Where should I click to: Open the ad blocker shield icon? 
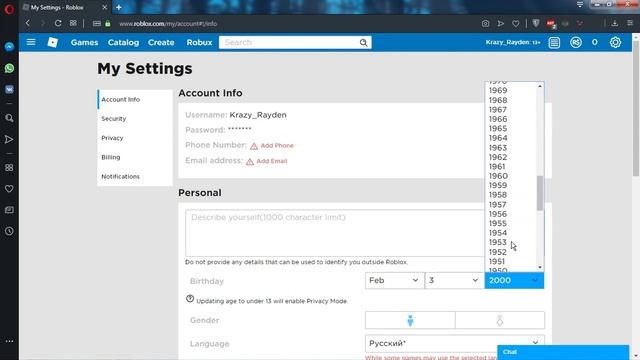pos(536,24)
